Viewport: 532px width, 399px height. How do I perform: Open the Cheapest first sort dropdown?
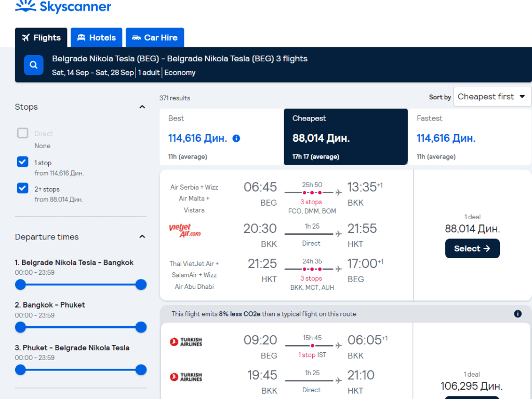coord(491,97)
